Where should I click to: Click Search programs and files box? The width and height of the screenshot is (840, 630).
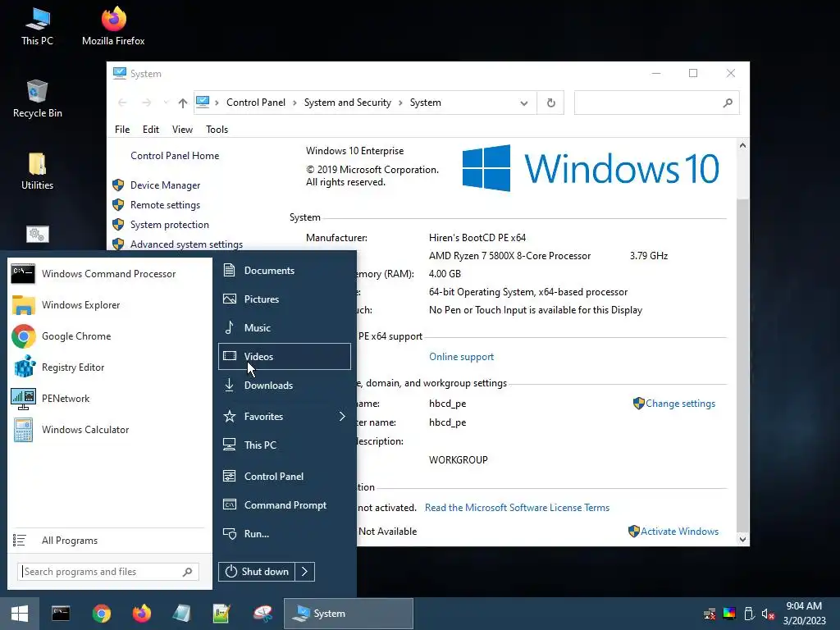(108, 572)
